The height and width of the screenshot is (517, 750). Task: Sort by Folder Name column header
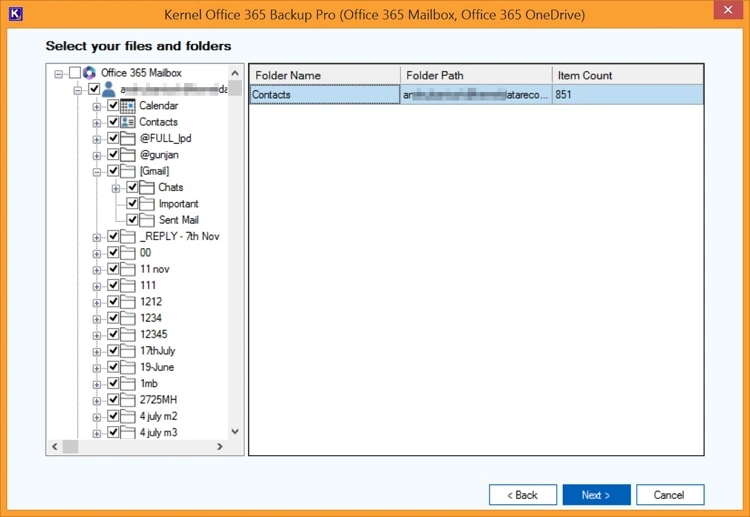point(325,75)
